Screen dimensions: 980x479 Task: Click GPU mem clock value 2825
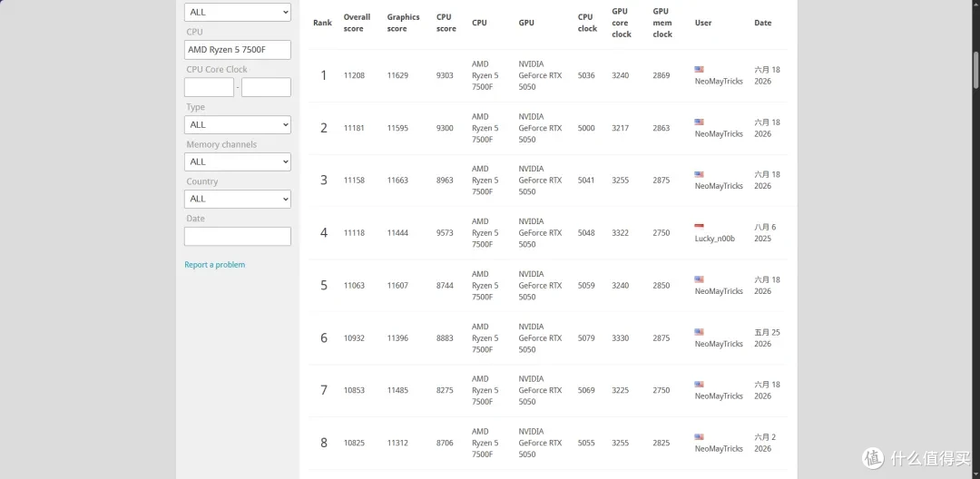[661, 443]
